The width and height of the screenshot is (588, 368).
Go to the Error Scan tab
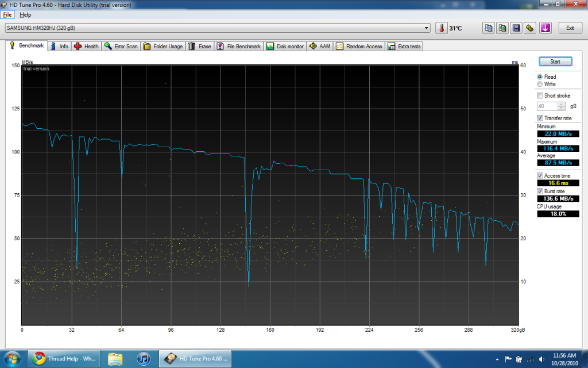122,46
